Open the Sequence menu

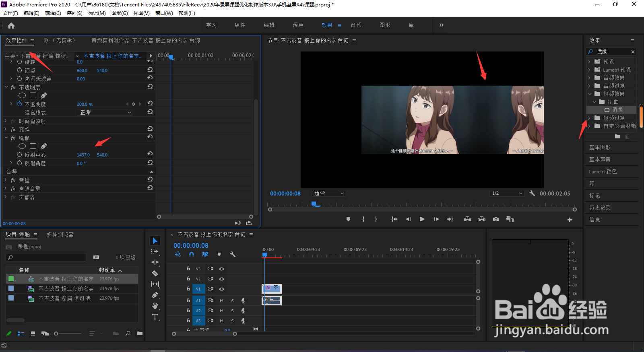(x=74, y=13)
